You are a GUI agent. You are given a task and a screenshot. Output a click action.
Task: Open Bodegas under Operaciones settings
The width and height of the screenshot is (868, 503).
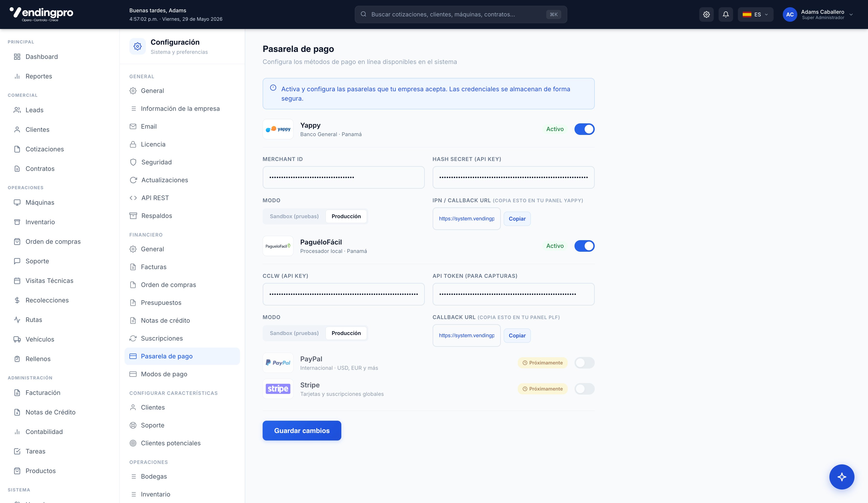point(182,476)
